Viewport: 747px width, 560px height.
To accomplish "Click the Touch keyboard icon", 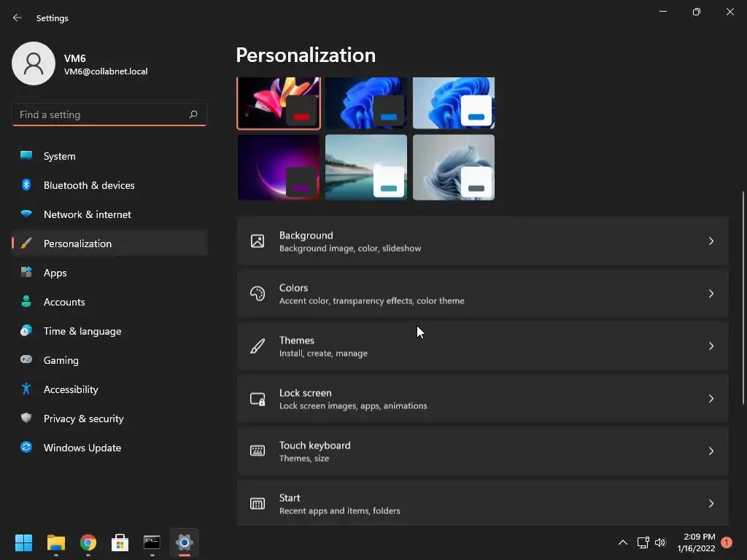I will 258,451.
